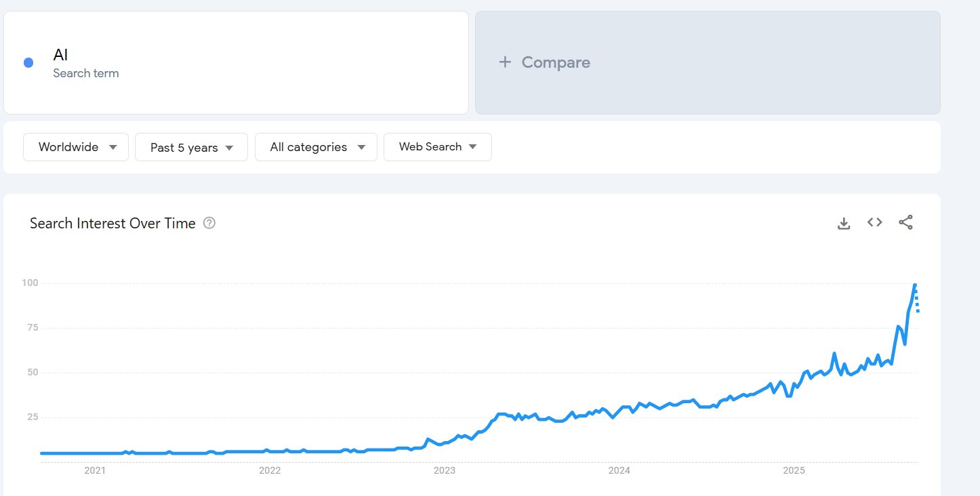Click the dotted partial-data line segment
The width and height of the screenshot is (980, 496).
[x=917, y=302]
